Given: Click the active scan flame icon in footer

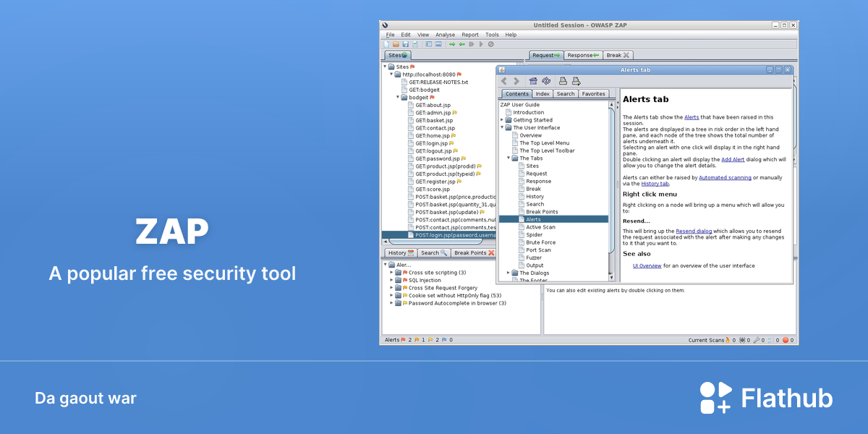Looking at the screenshot, I should 729,340.
